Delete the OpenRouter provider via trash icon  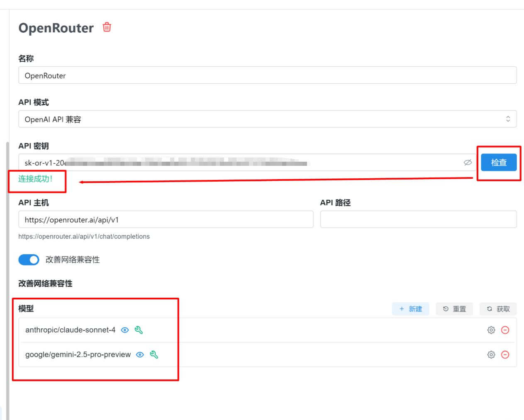(107, 27)
